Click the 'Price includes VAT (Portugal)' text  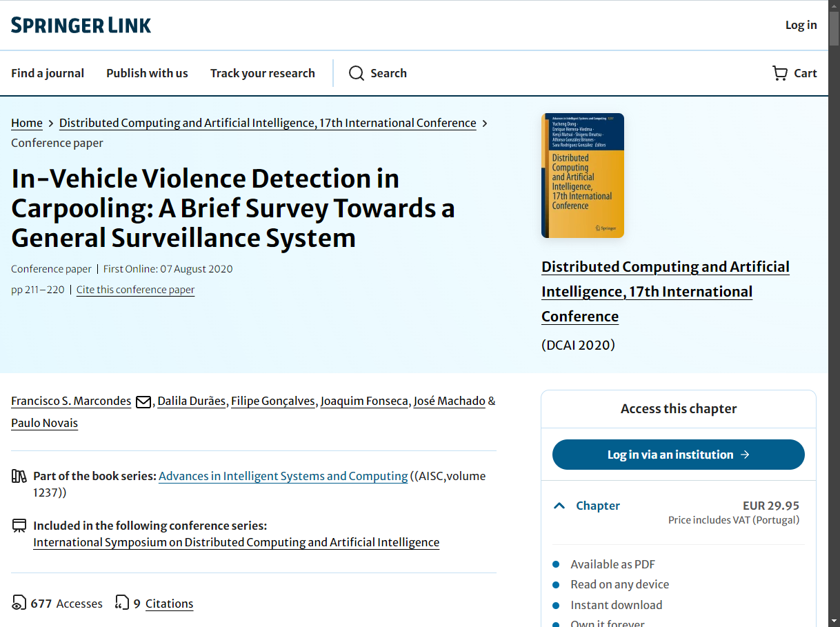coord(734,520)
